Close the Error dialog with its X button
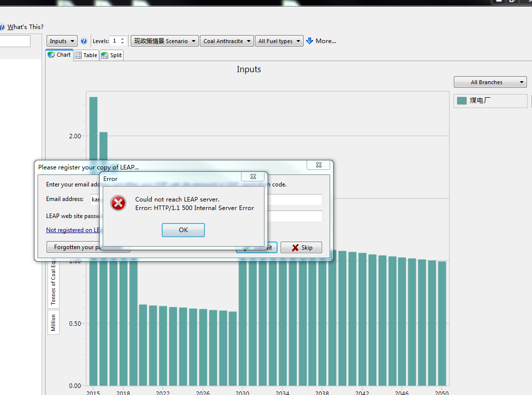Screen dimensions: 532x395 (253, 176)
